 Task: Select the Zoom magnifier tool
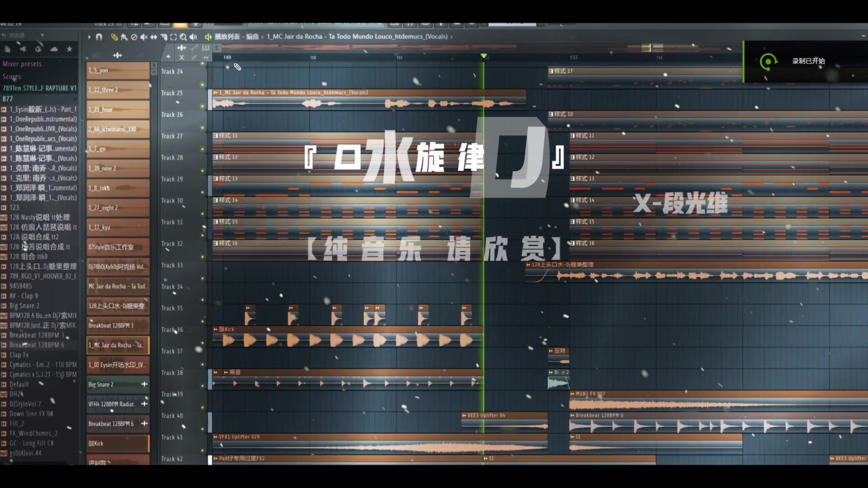[x=183, y=37]
